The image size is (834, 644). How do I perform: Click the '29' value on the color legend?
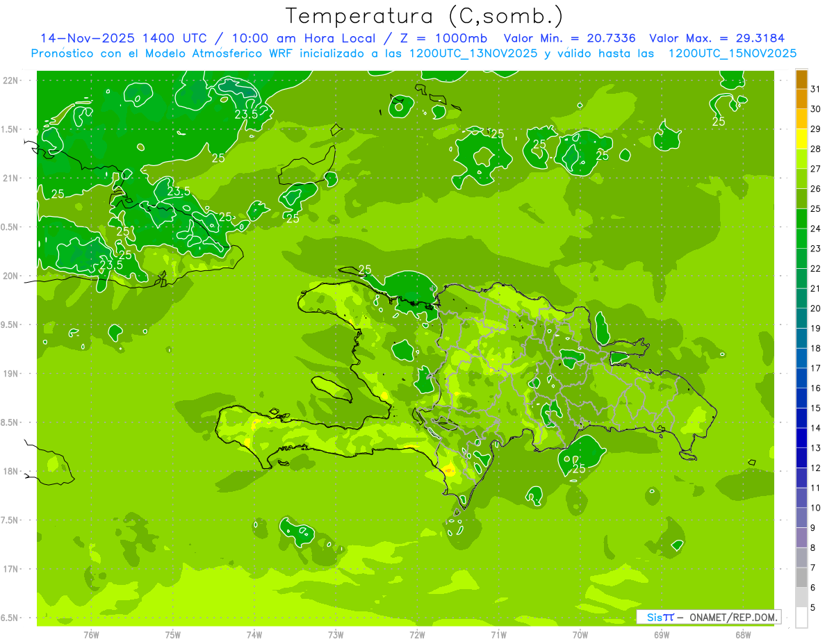tap(816, 129)
